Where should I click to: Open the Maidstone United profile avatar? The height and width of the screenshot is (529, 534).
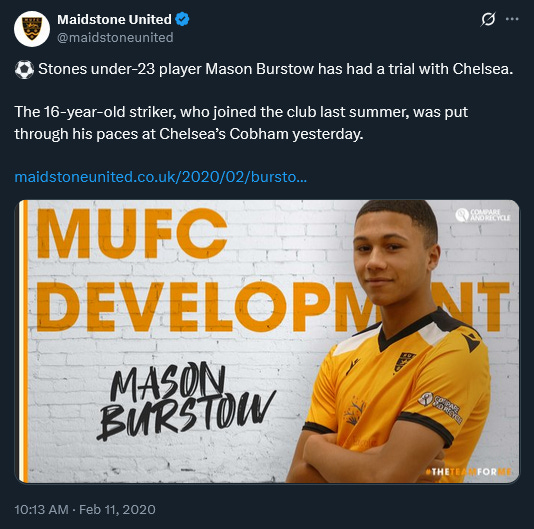pos(32,29)
